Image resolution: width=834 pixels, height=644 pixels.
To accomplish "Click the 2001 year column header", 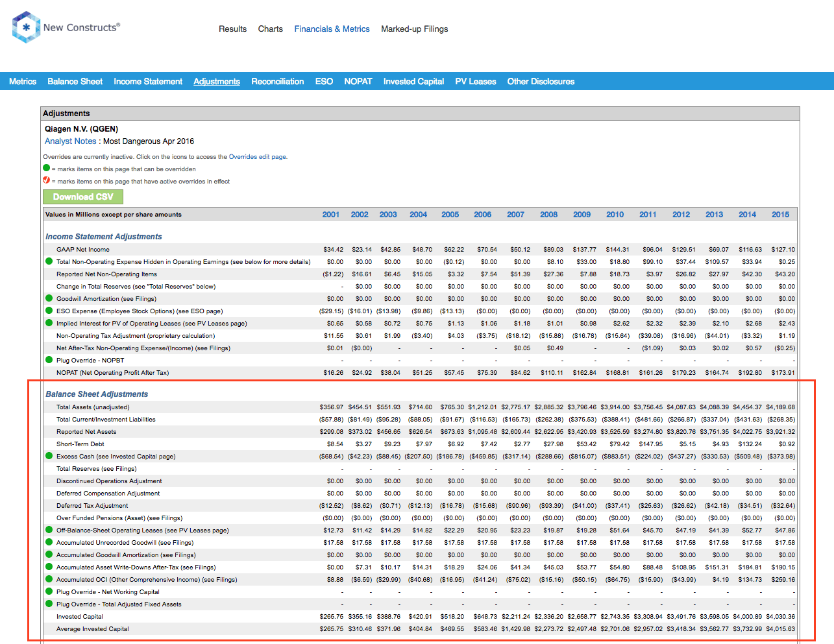I will click(x=331, y=215).
